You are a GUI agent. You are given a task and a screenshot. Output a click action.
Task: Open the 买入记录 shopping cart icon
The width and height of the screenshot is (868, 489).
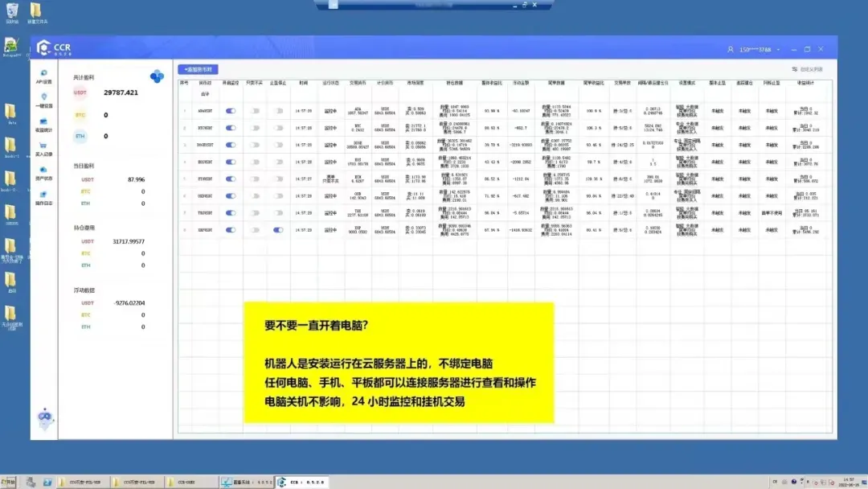pos(43,149)
